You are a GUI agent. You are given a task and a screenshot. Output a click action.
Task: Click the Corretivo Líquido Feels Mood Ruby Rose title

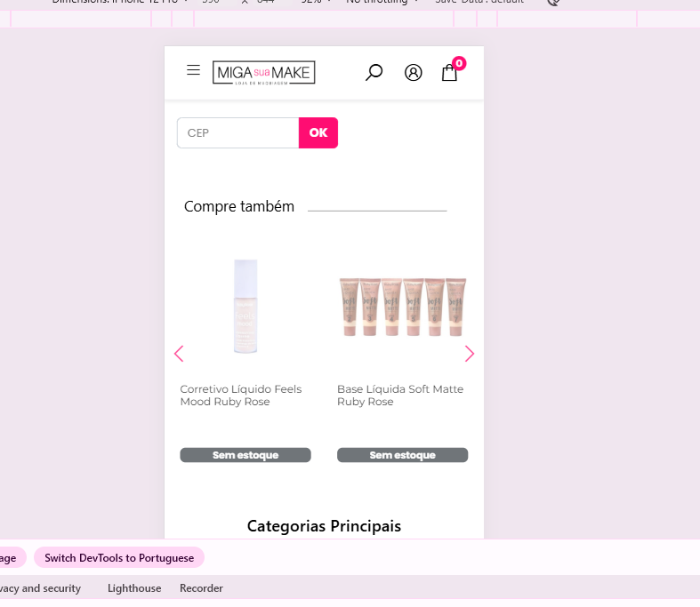point(241,395)
